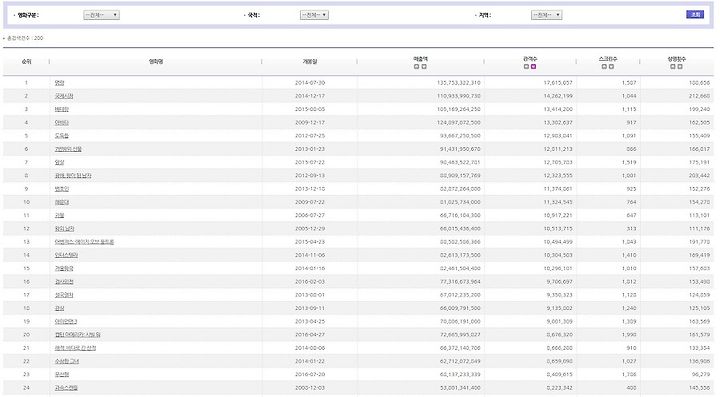The image size is (720, 397).
Task: Select screen count cell in rank 7 row
Action: pos(629,162)
